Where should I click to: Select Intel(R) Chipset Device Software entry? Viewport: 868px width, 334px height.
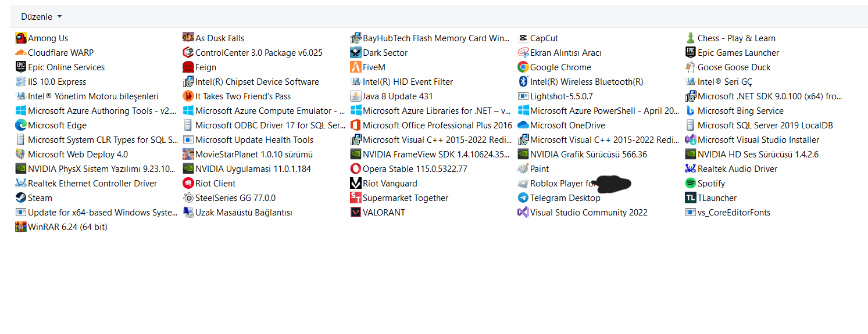coord(251,82)
